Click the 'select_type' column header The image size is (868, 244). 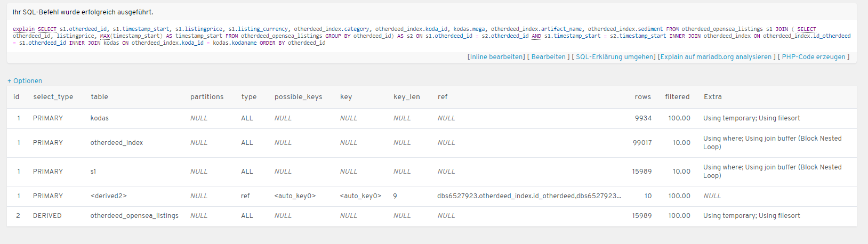point(53,97)
